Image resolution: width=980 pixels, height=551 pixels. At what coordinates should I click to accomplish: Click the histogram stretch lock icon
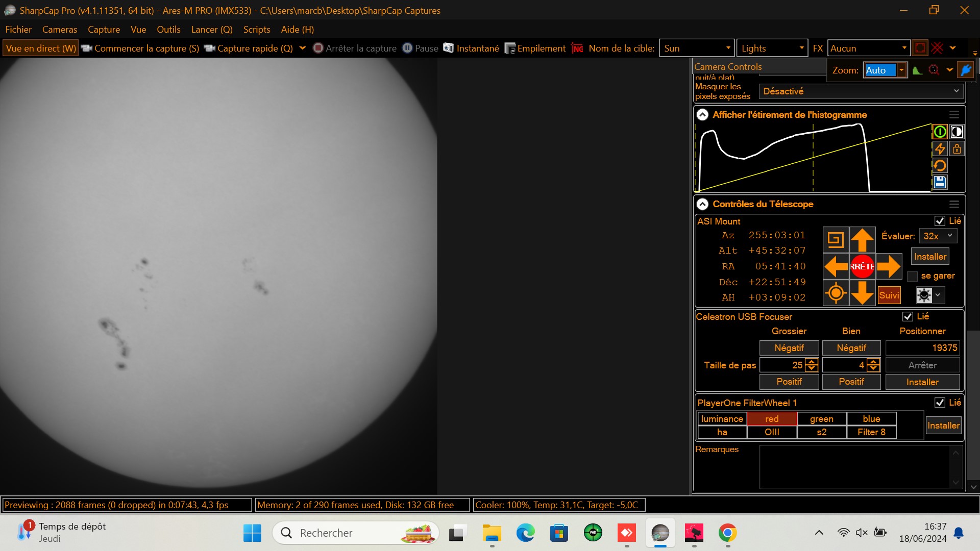pyautogui.click(x=957, y=149)
